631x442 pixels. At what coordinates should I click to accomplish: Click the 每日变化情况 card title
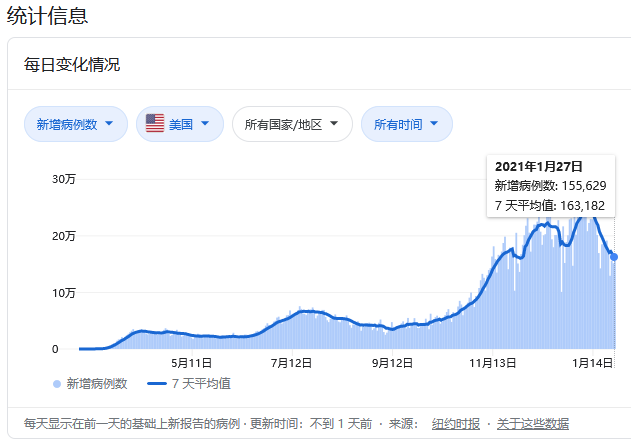(x=72, y=65)
